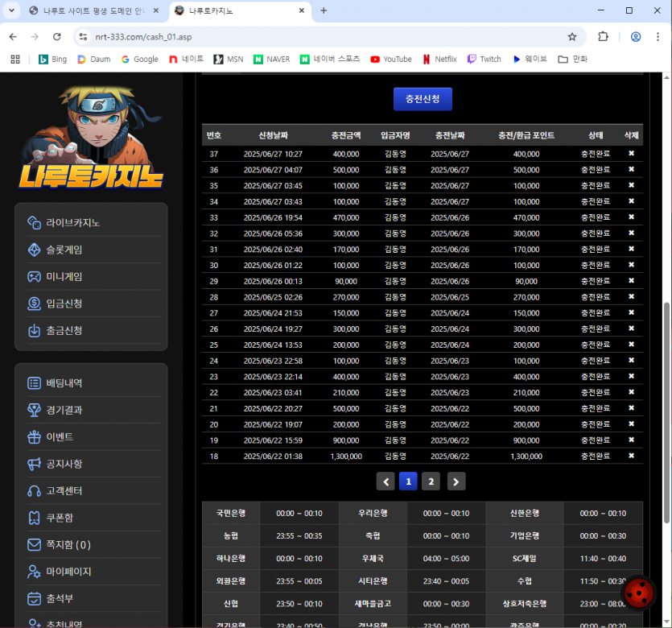Expand the tab search dropdown
Screen dimensions: 672x628
point(11,10)
